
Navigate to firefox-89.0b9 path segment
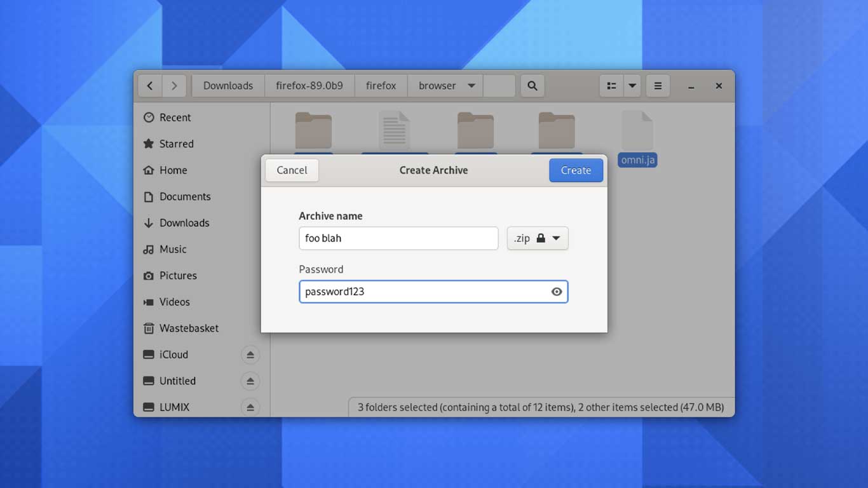tap(309, 86)
